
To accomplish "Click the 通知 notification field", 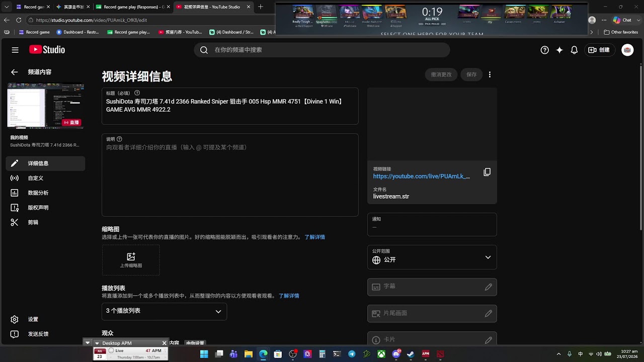I will tap(432, 224).
